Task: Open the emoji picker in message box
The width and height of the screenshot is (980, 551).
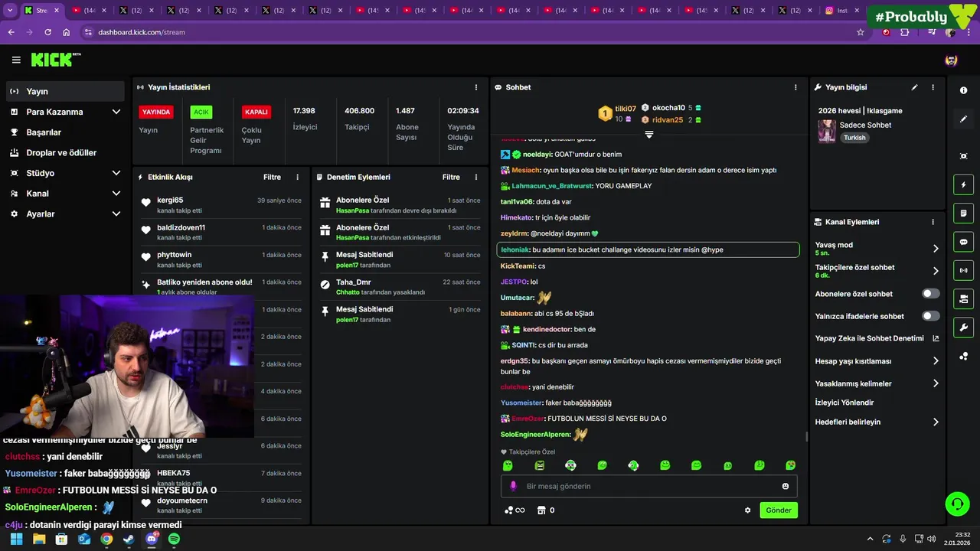Action: click(786, 486)
